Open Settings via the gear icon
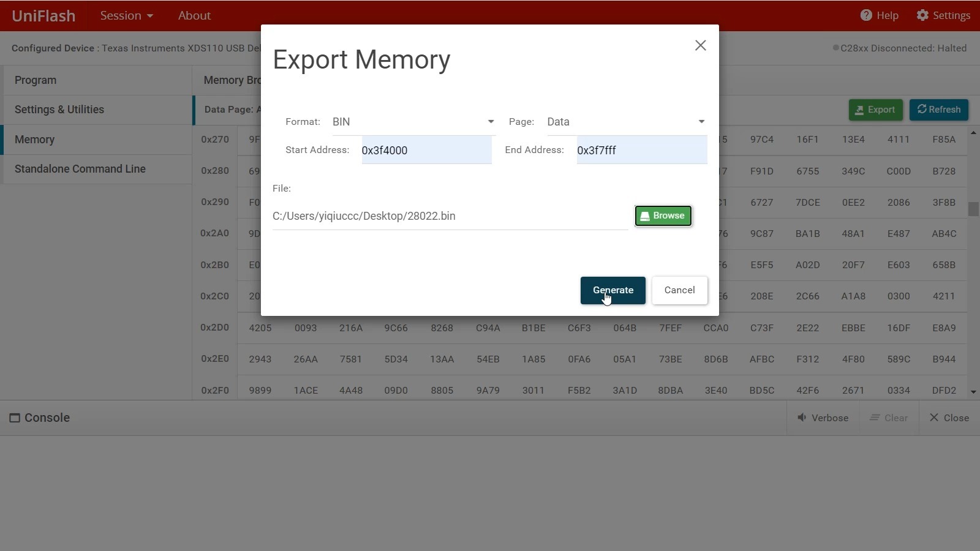The width and height of the screenshot is (980, 551). [x=922, y=15]
